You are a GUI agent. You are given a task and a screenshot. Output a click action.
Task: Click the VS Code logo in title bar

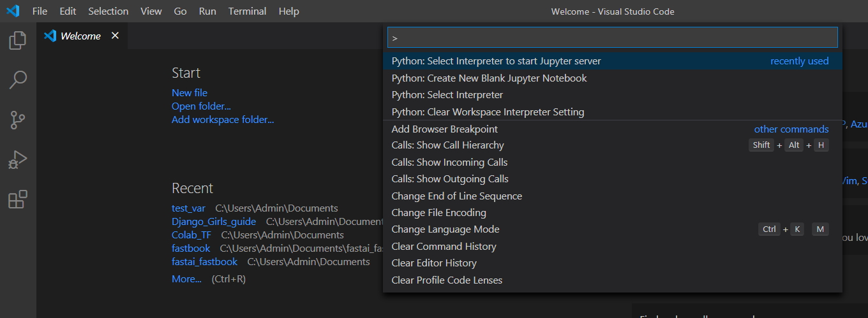pos(13,11)
